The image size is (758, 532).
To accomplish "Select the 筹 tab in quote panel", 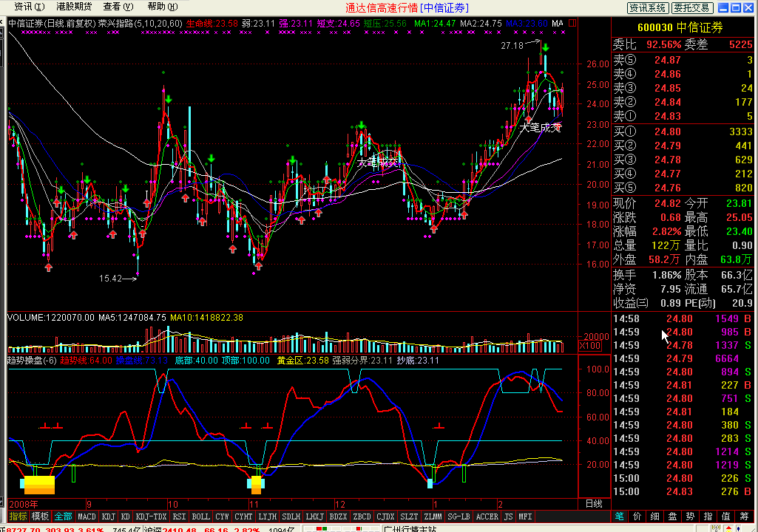I will pos(744,516).
